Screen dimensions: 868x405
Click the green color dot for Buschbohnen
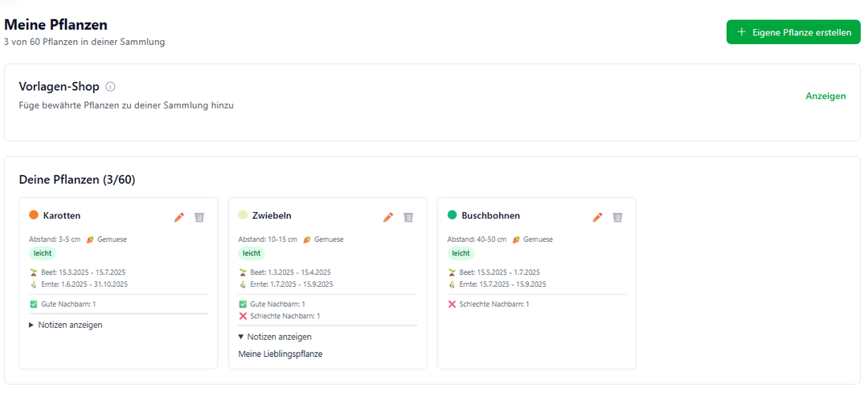(x=452, y=215)
